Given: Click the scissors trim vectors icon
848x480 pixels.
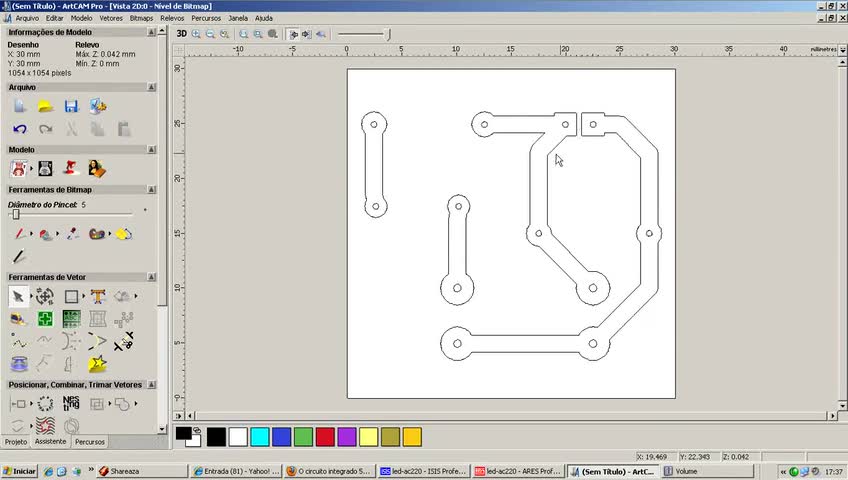Looking at the screenshot, I should [x=124, y=342].
